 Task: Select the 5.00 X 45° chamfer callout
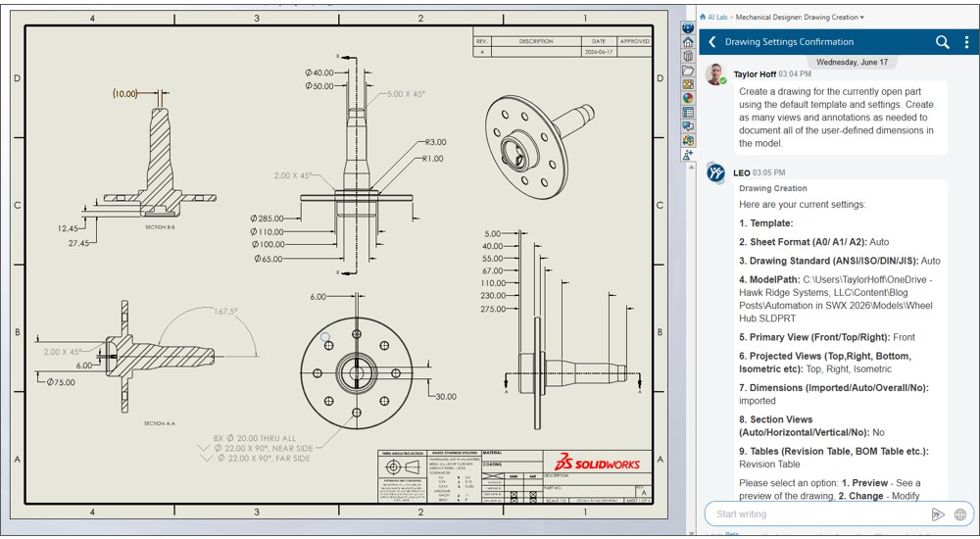tap(406, 93)
